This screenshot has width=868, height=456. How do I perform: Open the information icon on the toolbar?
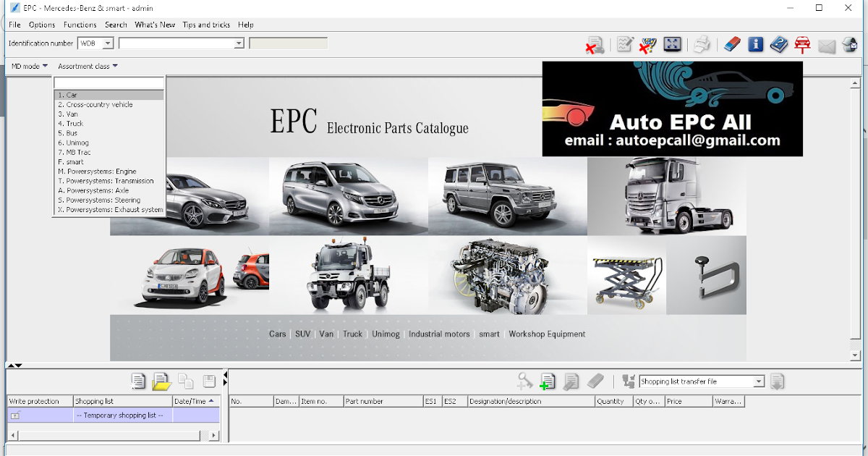(x=755, y=44)
